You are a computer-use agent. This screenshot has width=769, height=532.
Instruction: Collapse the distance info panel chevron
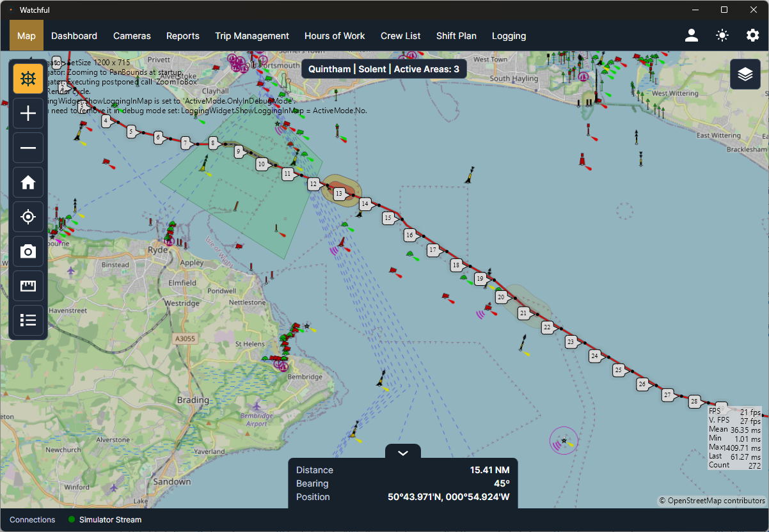403,453
